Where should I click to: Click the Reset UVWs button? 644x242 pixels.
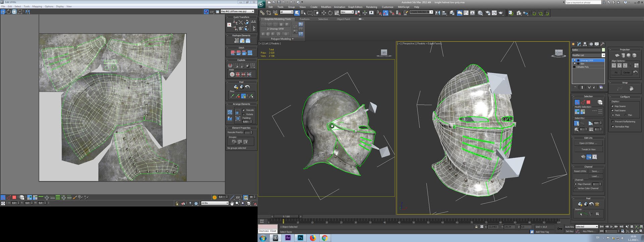click(x=580, y=171)
